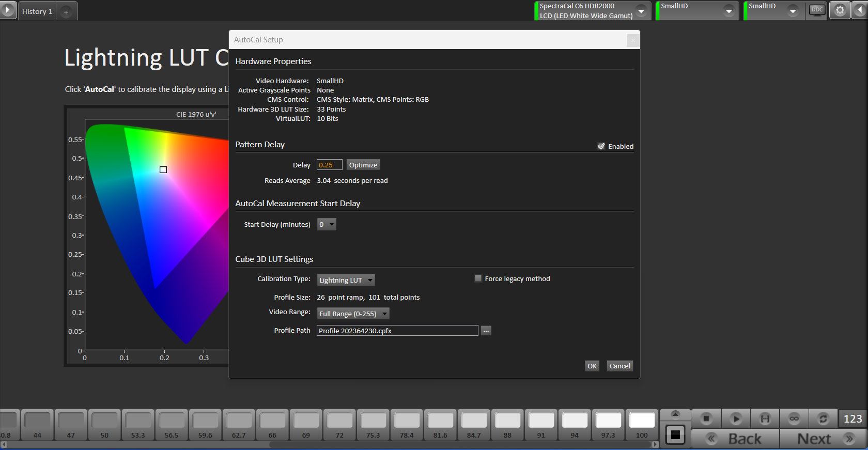Open the SpectraCal C6 HDR2000 meter dropdown
This screenshot has height=450, width=868.
(x=641, y=11)
